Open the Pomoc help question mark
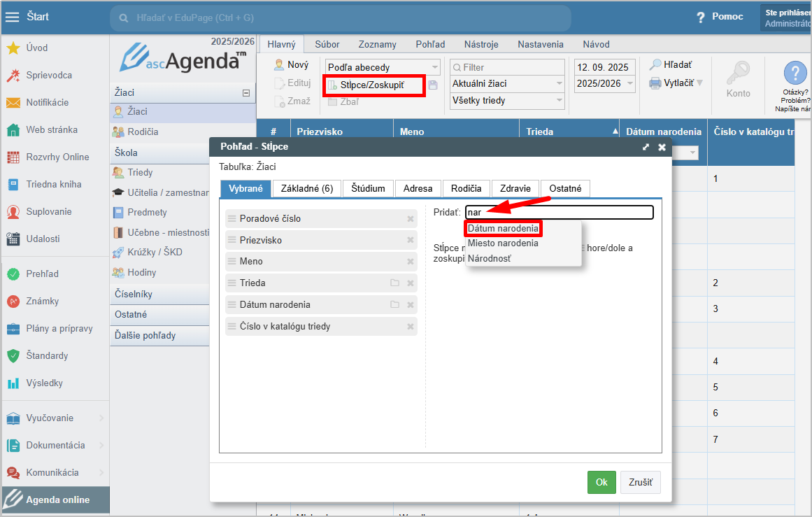The height and width of the screenshot is (517, 812). 701,17
